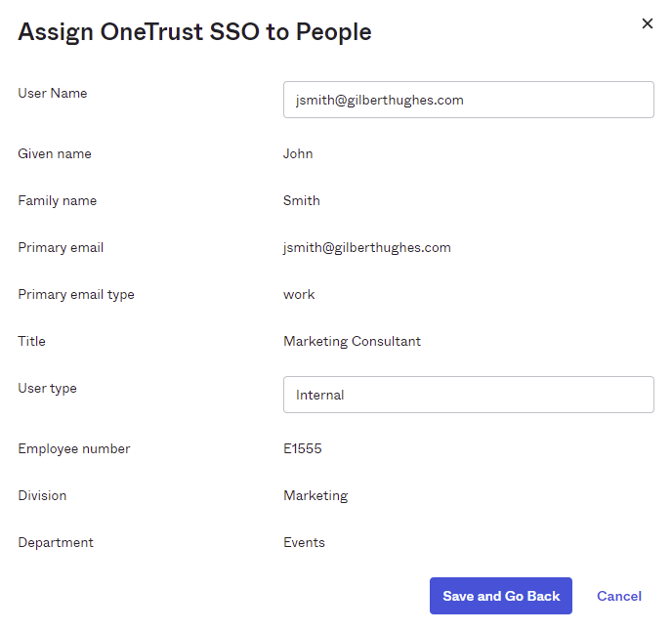
Task: Click Save and Go Back button
Action: click(x=501, y=596)
